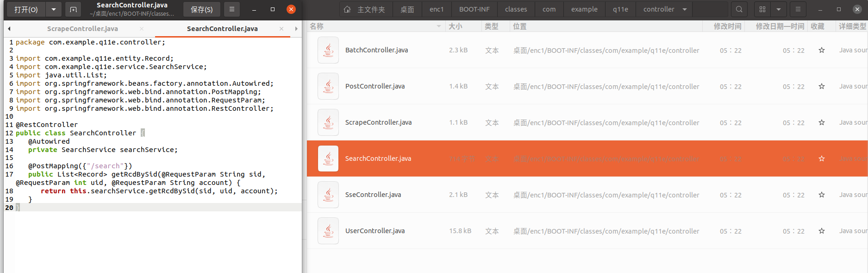Click the 打开(O) button in the editor
868x273 pixels.
pos(26,9)
